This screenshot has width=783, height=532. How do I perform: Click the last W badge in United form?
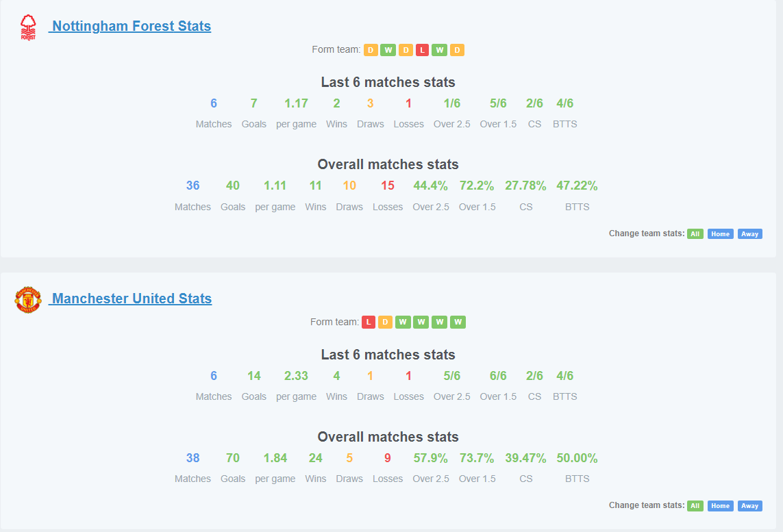[x=458, y=322]
